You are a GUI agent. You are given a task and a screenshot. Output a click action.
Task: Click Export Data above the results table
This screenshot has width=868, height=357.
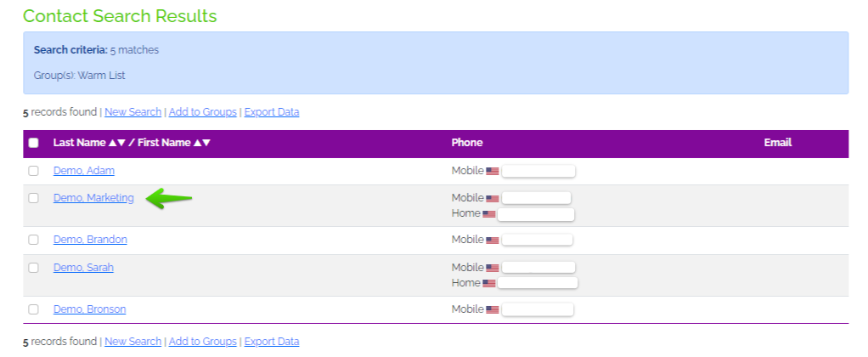point(272,112)
